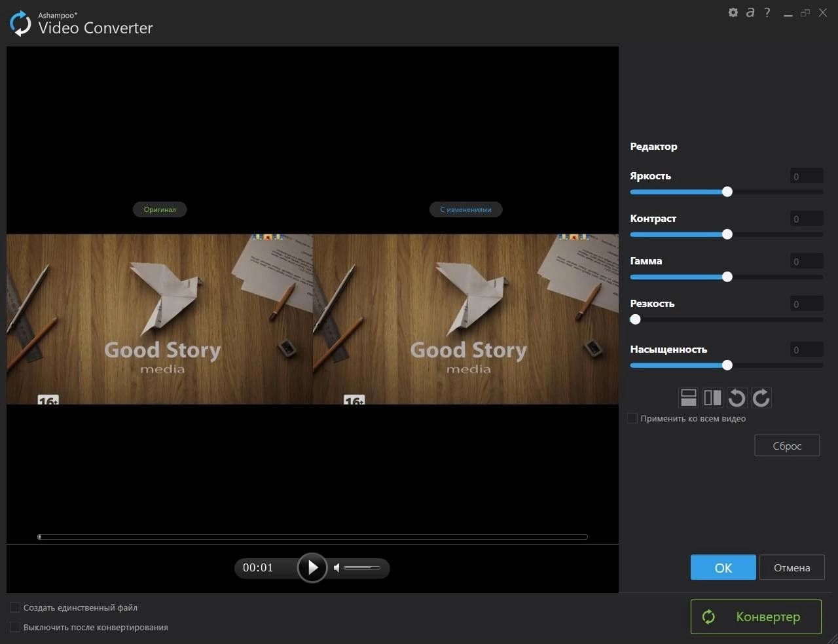This screenshot has height=644, width=838.
Task: Click the С изменениями label badge
Action: pyautogui.click(x=465, y=209)
